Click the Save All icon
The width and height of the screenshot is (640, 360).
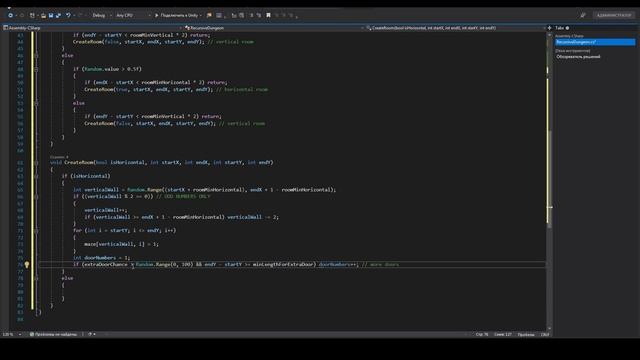point(58,16)
